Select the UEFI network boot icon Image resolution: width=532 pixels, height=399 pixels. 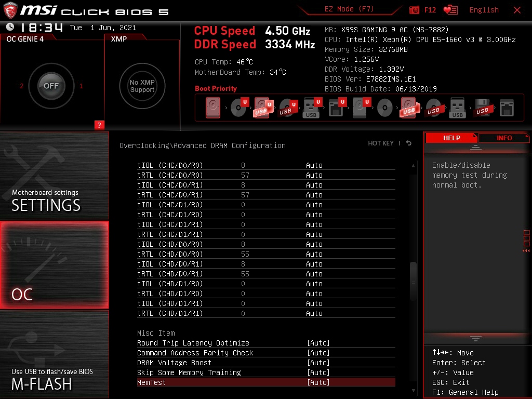(x=337, y=108)
